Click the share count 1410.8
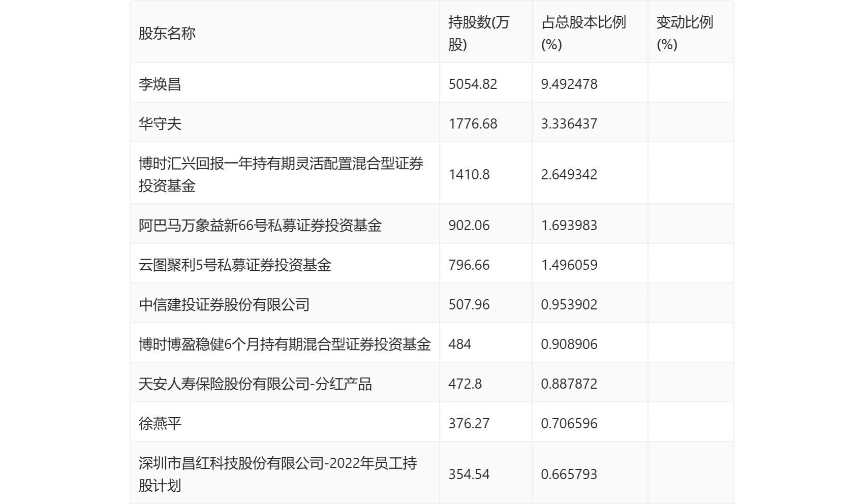 coord(469,174)
